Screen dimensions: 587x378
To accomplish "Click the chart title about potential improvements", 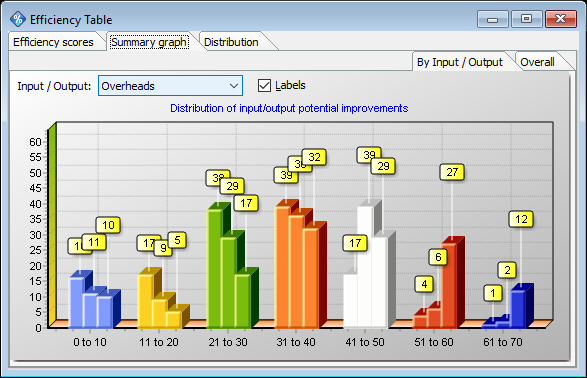I will [x=289, y=108].
